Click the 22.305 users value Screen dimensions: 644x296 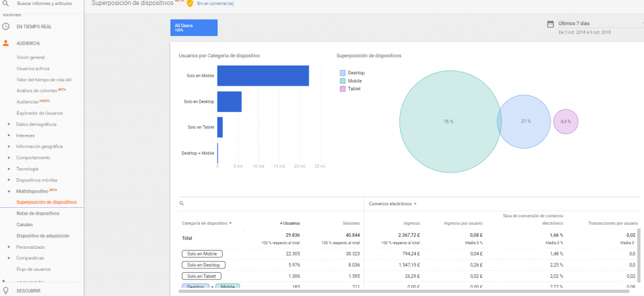click(x=293, y=254)
